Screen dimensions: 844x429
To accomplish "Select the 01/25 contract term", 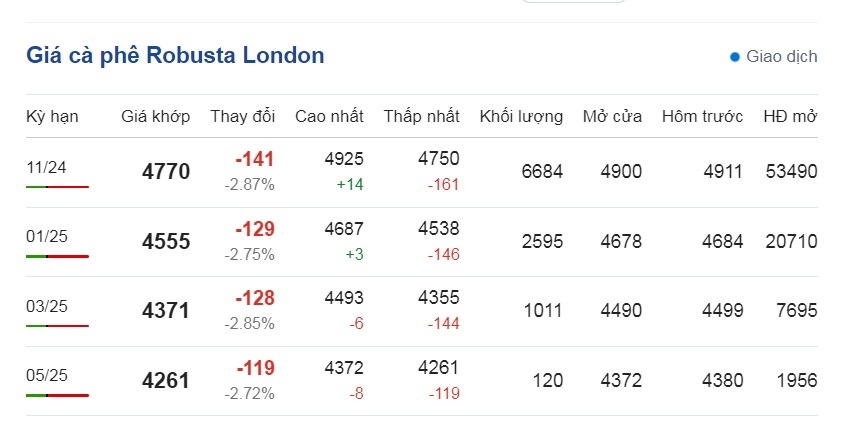I will click(x=47, y=236).
